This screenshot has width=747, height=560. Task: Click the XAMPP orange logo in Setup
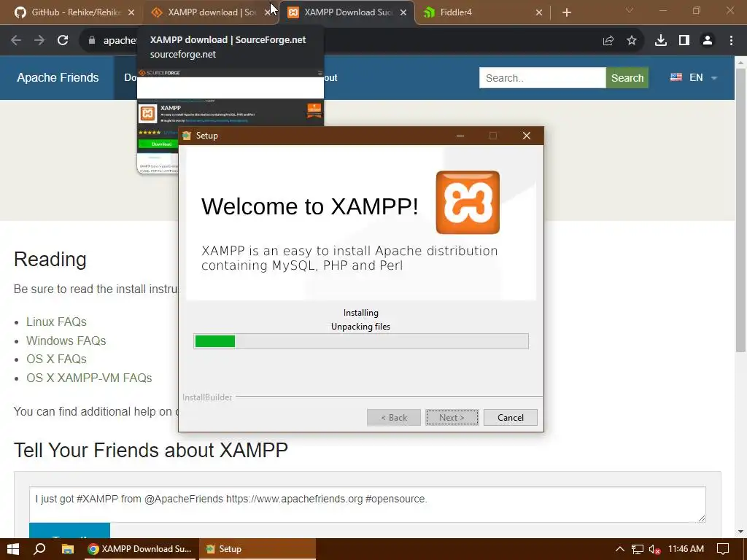tap(468, 203)
